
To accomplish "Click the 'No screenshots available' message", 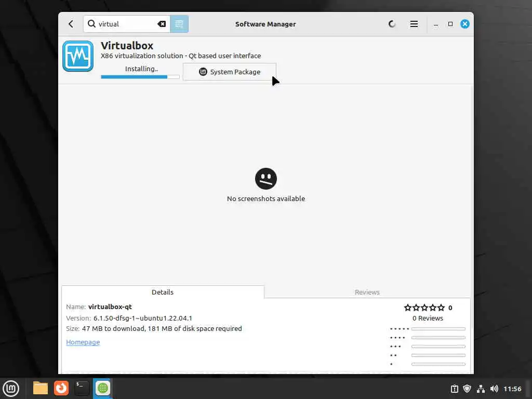I will click(266, 199).
